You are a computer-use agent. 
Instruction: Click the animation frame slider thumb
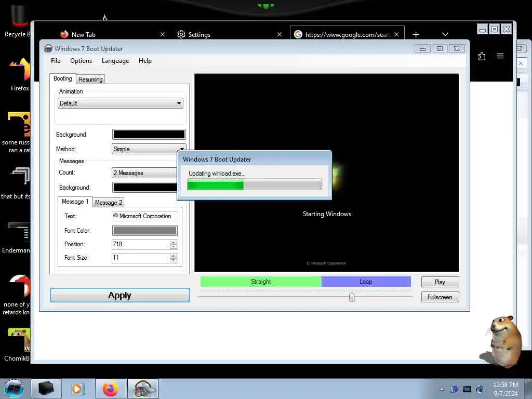[352, 297]
